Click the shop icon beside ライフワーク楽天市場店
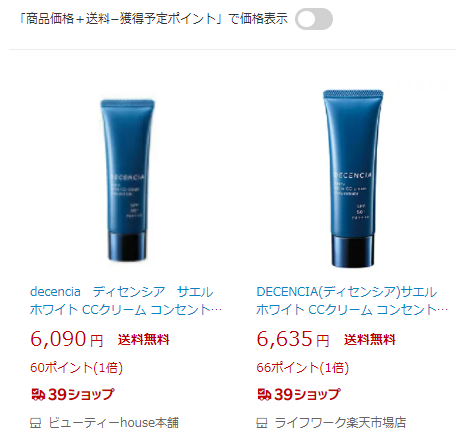456x447 pixels. tap(262, 423)
